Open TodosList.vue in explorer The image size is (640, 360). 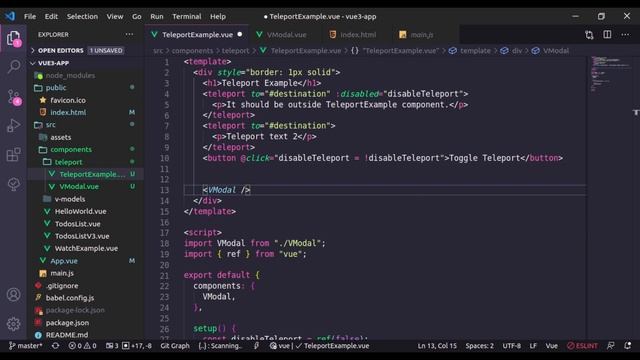point(86,224)
